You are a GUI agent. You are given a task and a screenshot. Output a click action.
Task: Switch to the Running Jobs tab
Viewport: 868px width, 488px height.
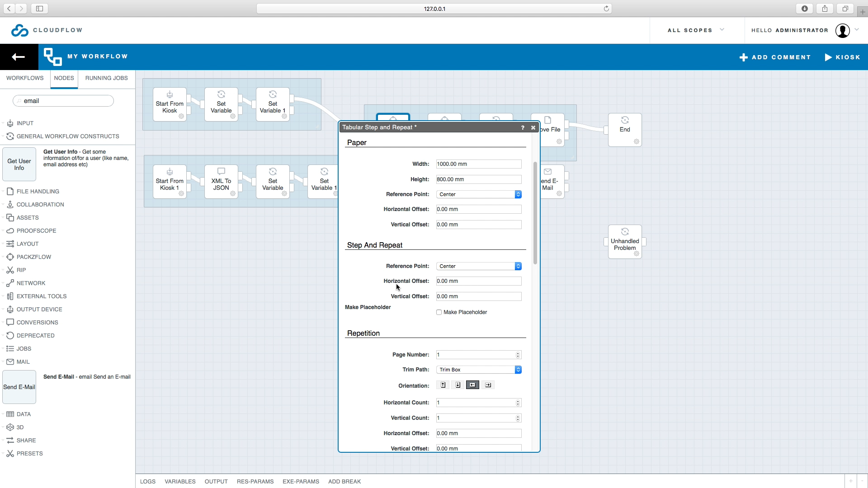click(x=106, y=78)
